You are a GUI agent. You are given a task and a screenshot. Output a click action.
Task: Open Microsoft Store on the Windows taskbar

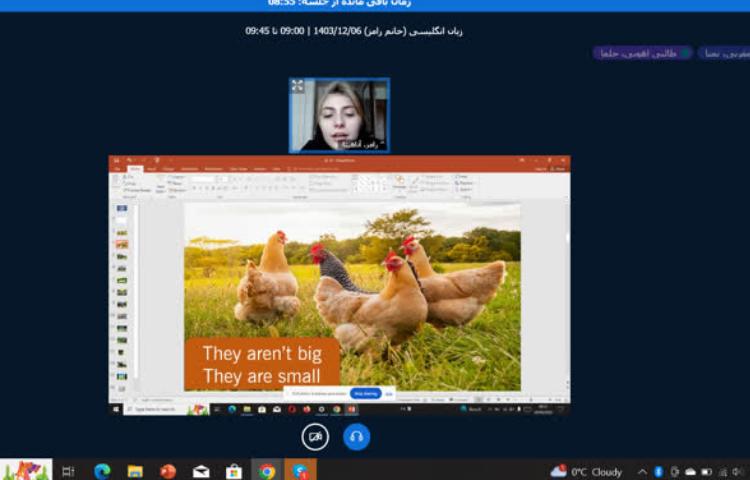click(x=234, y=471)
